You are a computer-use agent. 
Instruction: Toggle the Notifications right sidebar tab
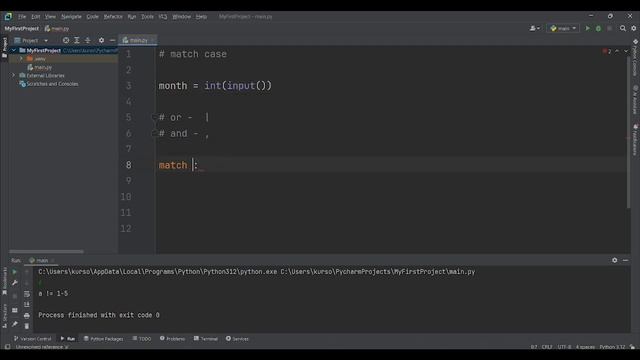[635, 140]
